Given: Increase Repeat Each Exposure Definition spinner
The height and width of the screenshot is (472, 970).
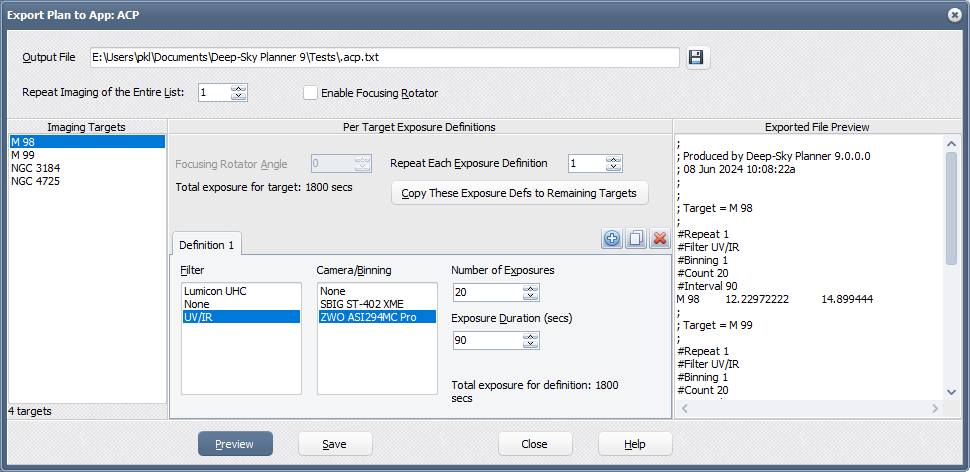Looking at the screenshot, I should 614,159.
